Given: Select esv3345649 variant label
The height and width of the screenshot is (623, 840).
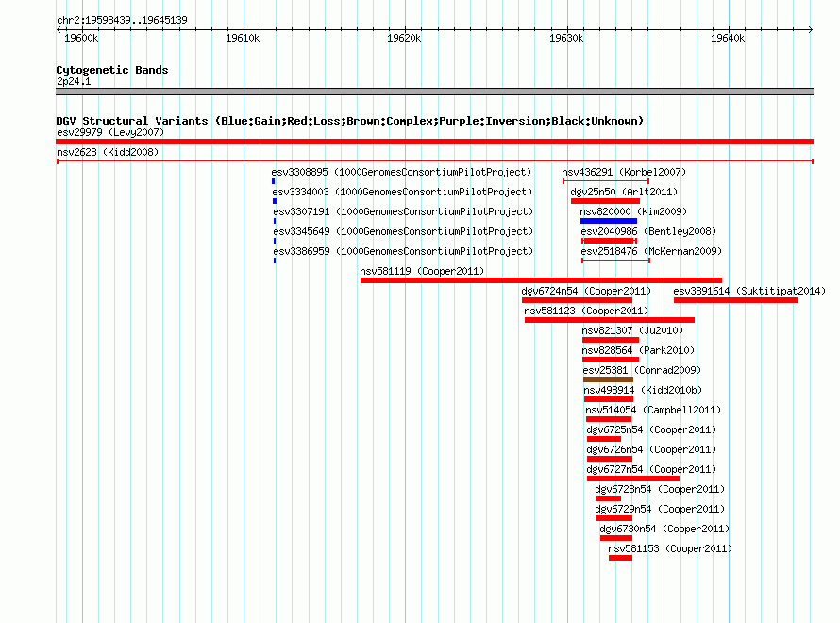Looking at the screenshot, I should point(403,231).
